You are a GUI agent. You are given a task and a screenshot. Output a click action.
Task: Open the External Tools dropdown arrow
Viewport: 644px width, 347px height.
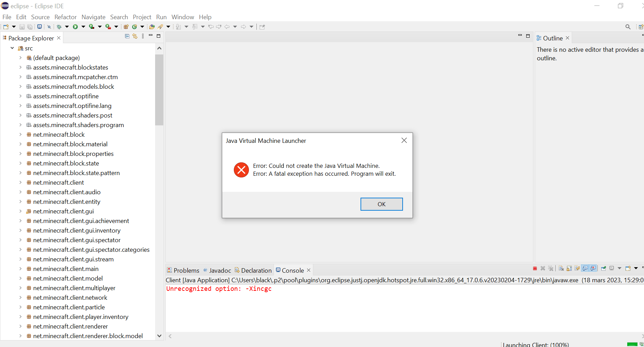coord(116,27)
